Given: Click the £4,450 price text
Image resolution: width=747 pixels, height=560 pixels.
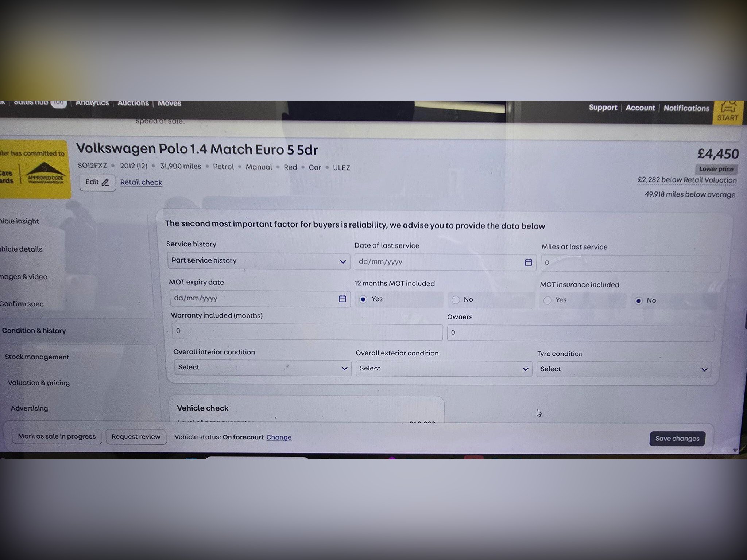Looking at the screenshot, I should click(x=718, y=154).
